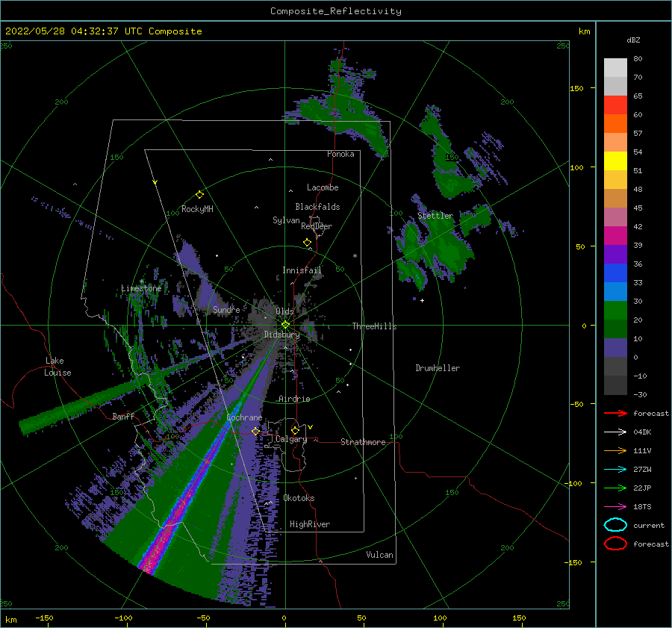Click the Didsbury city label
This screenshot has height=628, width=672.
pos(281,335)
